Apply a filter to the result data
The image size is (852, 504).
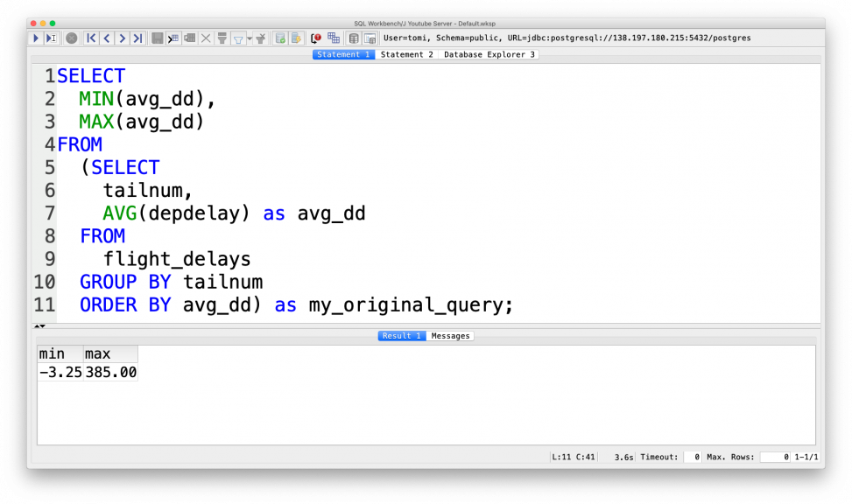coord(221,38)
